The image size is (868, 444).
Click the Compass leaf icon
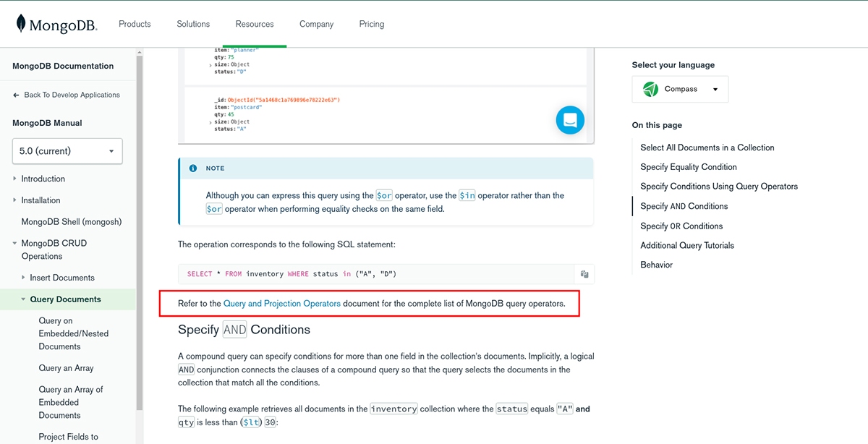click(650, 89)
